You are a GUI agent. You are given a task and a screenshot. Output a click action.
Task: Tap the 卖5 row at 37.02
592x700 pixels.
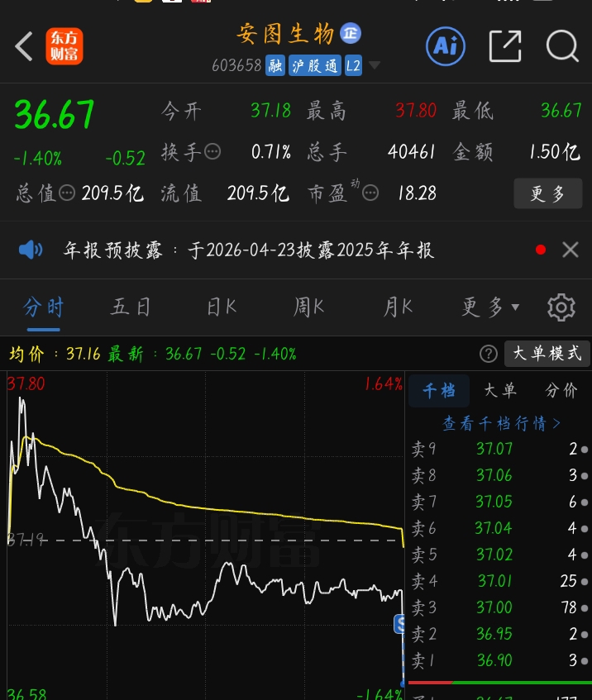pyautogui.click(x=499, y=555)
